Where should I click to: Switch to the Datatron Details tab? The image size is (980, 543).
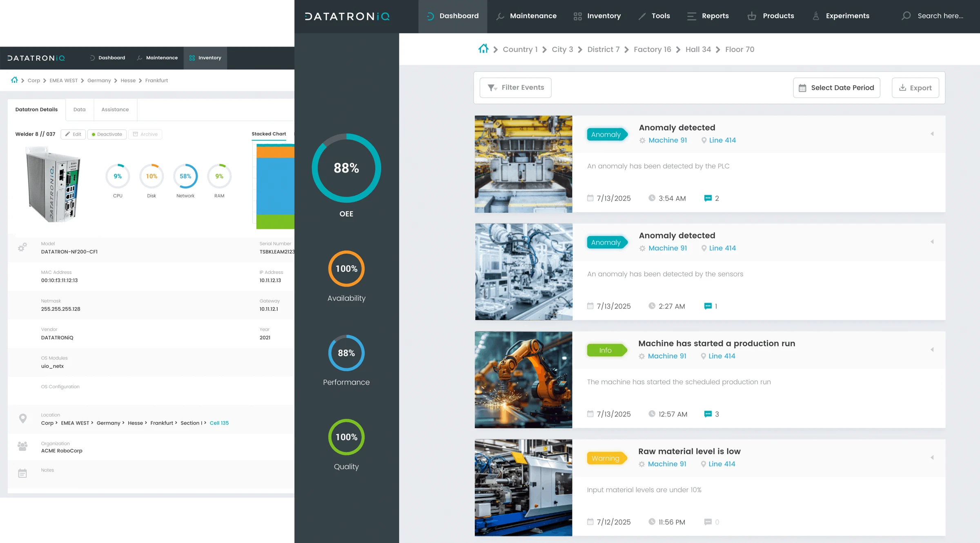point(36,110)
